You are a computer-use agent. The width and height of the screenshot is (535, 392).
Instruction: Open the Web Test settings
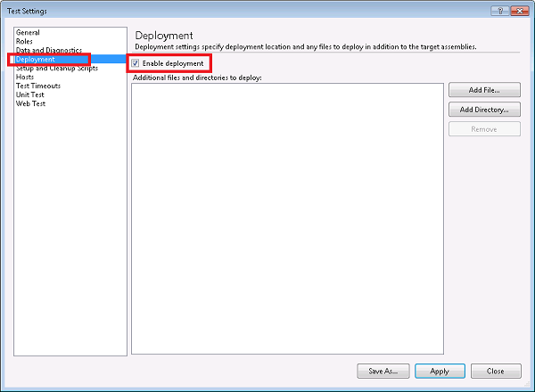pos(30,103)
